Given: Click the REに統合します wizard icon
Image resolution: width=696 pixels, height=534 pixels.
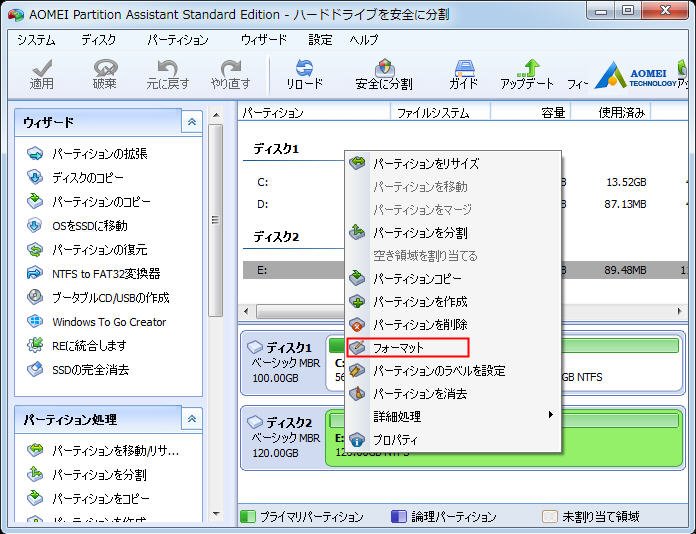Looking at the screenshot, I should 35,345.
